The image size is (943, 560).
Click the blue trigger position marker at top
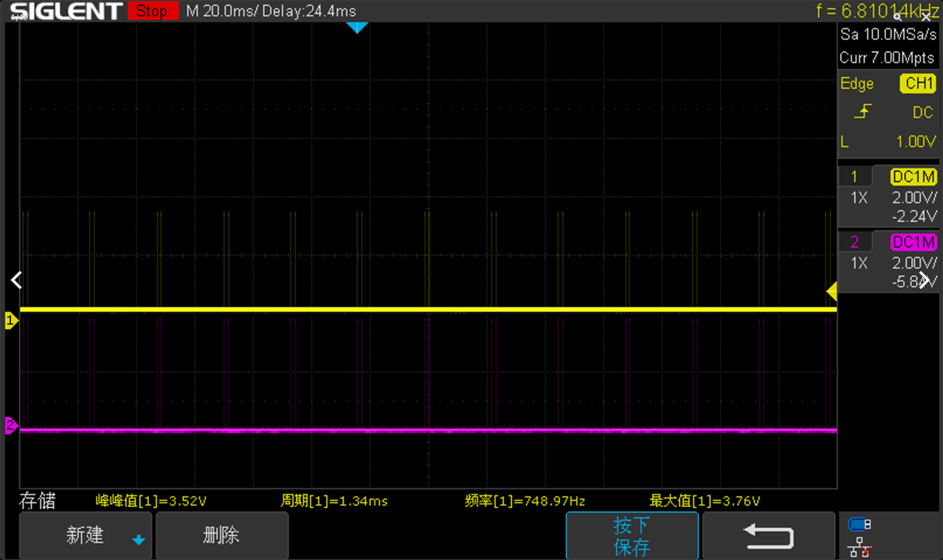click(357, 28)
